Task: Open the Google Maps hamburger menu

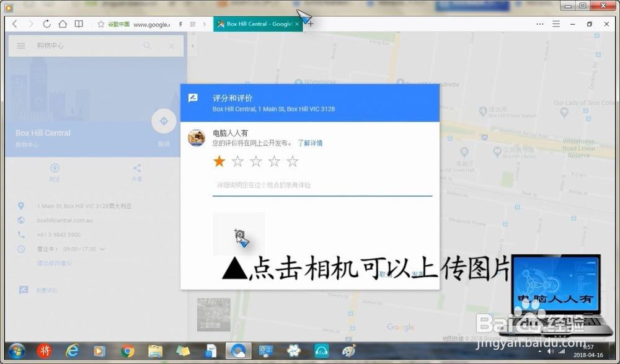Action: (21, 46)
